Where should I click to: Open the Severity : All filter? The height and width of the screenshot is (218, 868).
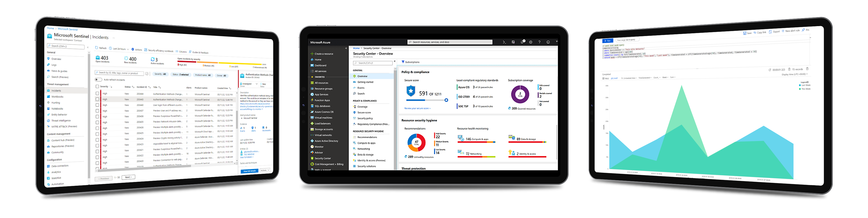(x=160, y=74)
